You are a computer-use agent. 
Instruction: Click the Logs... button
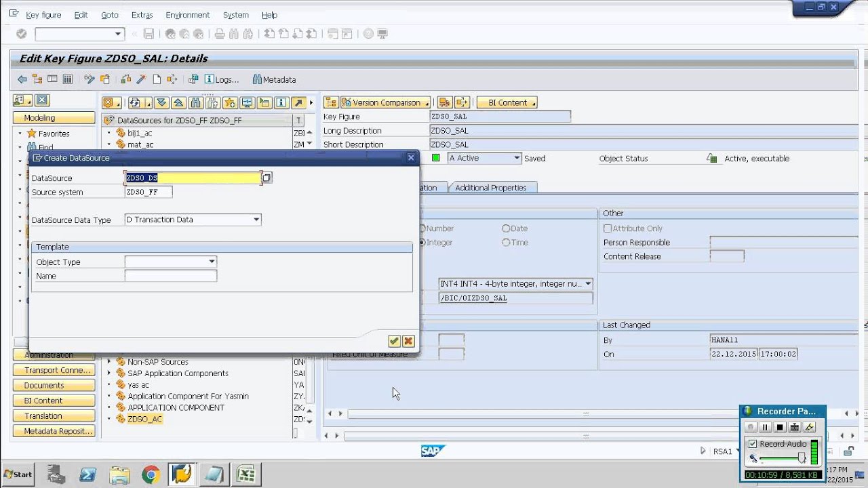coord(222,79)
